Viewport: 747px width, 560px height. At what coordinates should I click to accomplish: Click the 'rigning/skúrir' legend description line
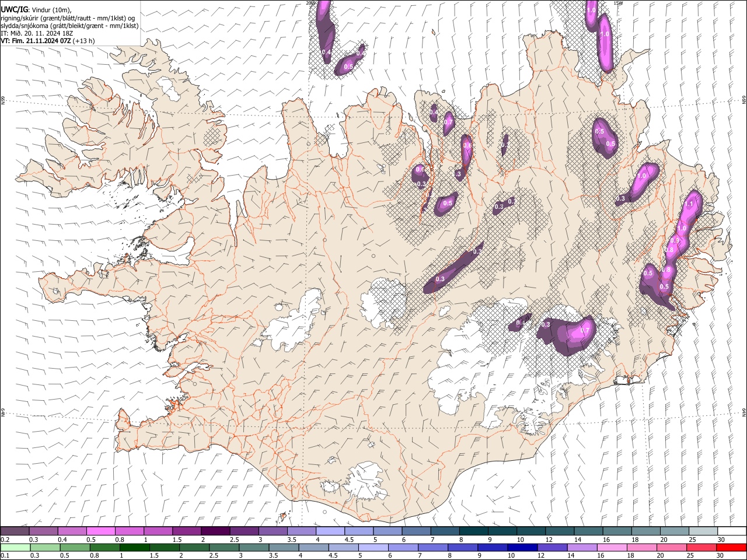point(68,18)
